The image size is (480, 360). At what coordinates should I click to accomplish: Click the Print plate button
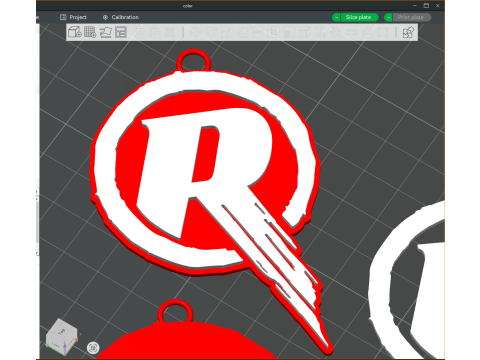(411, 17)
